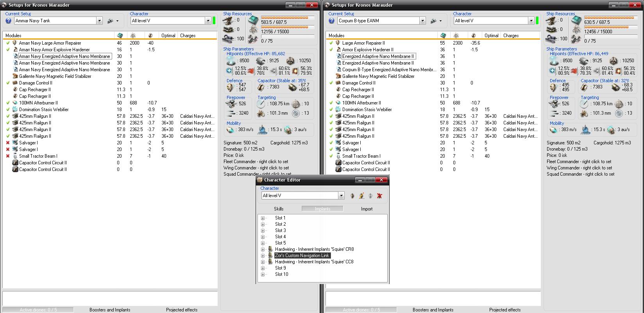This screenshot has width=644, height=313.
Task: Select Hardwiring 'Squire' CC8 implant row
Action: [314, 262]
